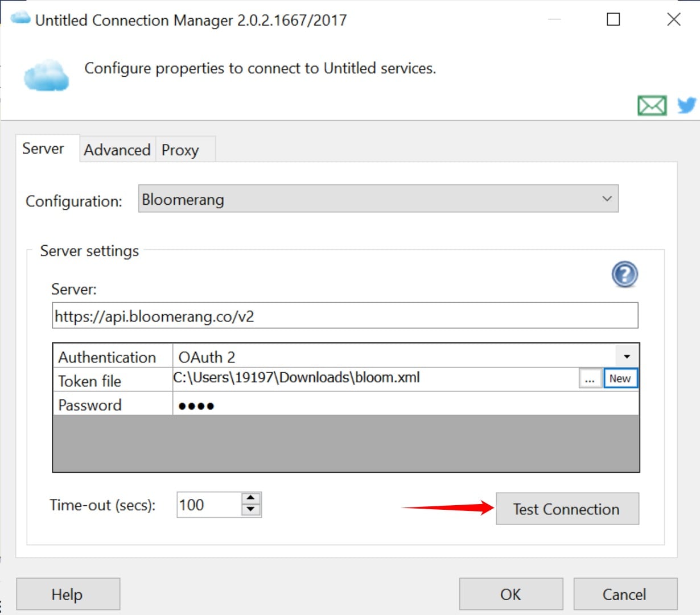Close the Connection Manager window
The image size is (700, 615).
(674, 19)
